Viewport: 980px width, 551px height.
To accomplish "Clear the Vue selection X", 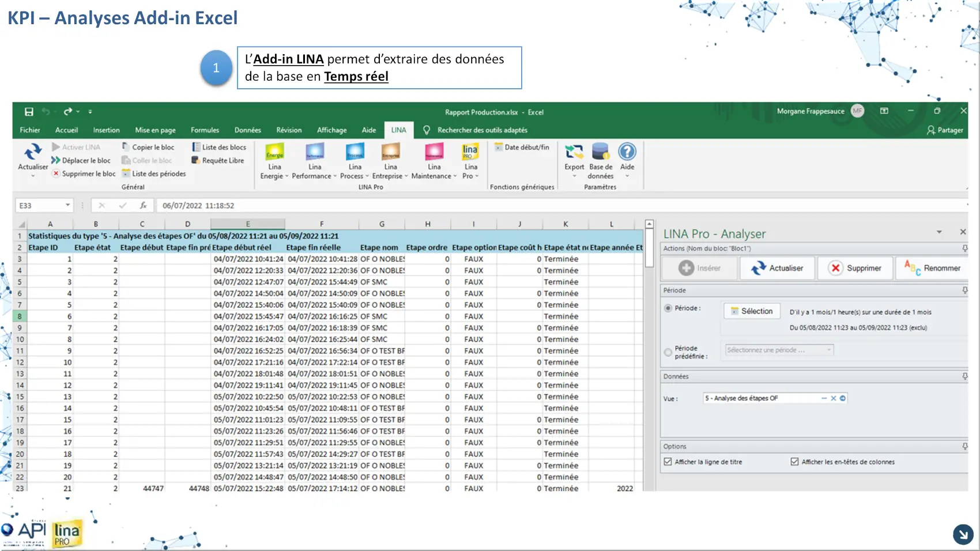I will click(x=833, y=398).
